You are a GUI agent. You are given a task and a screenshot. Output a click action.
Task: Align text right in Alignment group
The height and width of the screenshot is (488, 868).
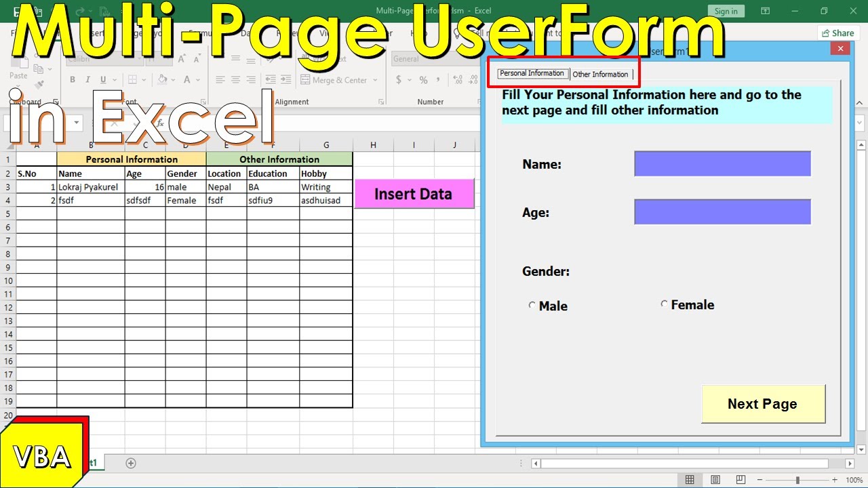point(251,80)
